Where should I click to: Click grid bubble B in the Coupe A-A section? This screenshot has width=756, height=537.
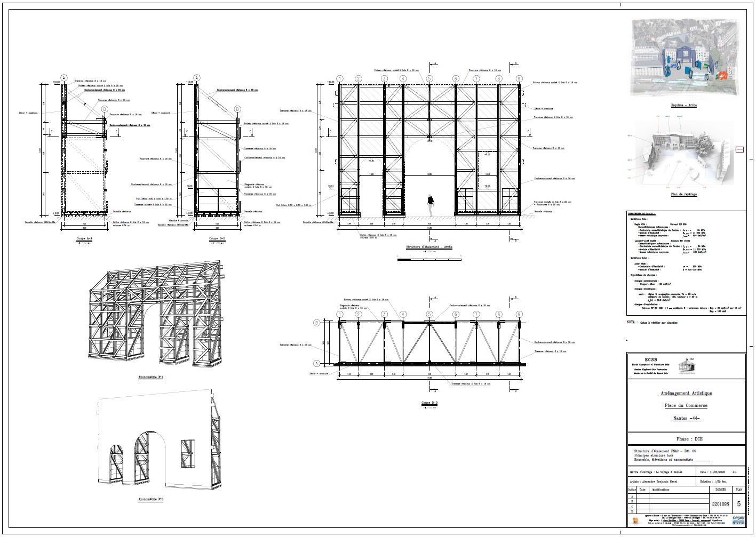[105, 109]
